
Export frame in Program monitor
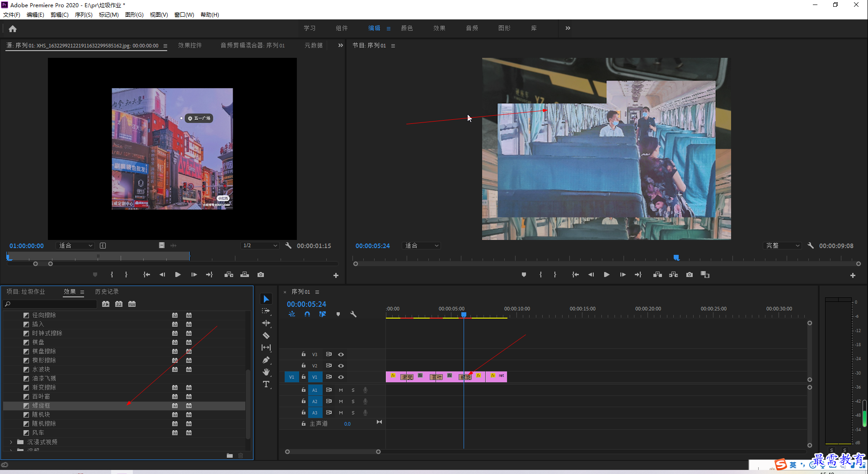click(689, 275)
